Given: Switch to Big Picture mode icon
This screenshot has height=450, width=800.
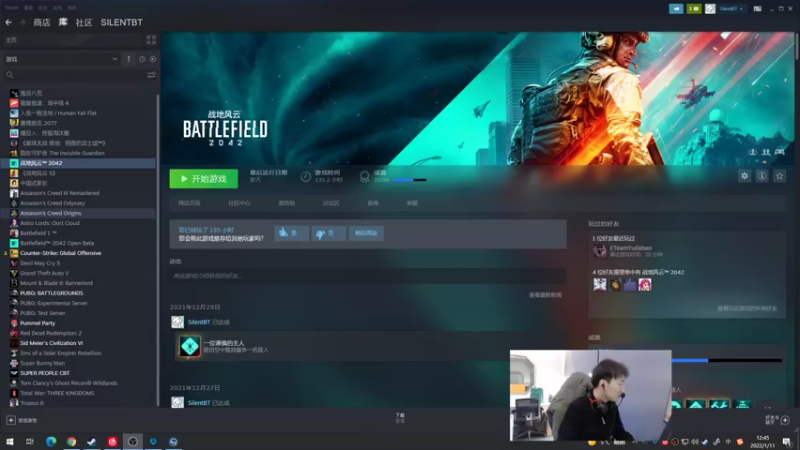Looking at the screenshot, I should click(758, 9).
